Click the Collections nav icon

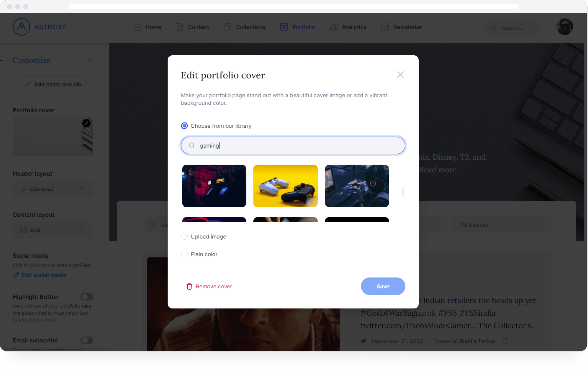[227, 27]
